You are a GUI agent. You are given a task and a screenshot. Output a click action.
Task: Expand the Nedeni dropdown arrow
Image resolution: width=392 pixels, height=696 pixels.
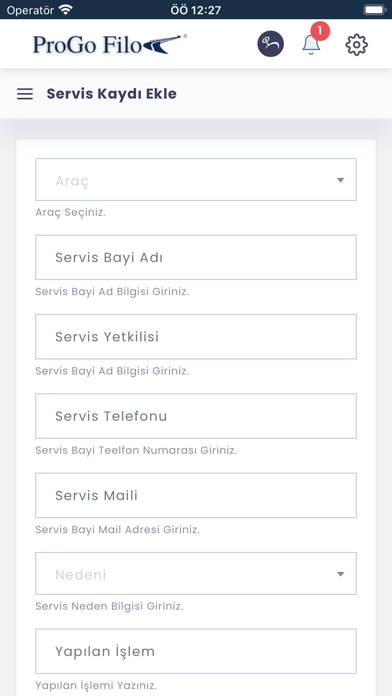click(341, 574)
